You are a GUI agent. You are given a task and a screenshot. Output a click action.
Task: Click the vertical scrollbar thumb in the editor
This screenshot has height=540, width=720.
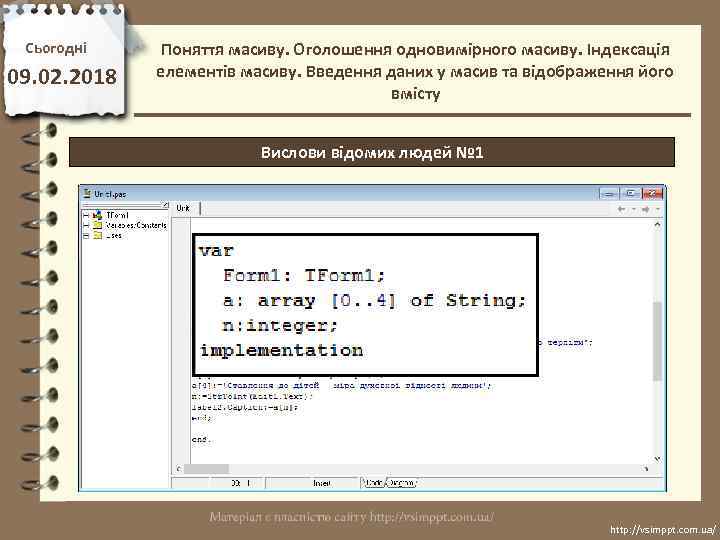coord(657,341)
